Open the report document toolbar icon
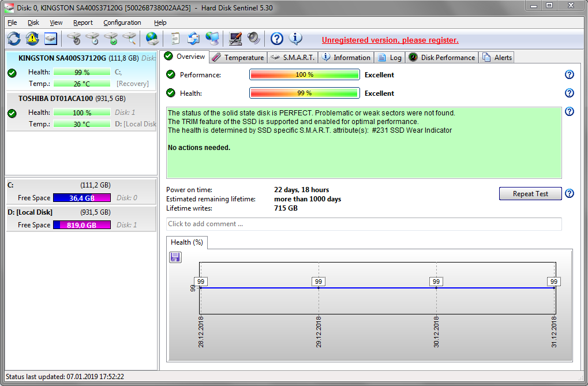 click(x=175, y=39)
